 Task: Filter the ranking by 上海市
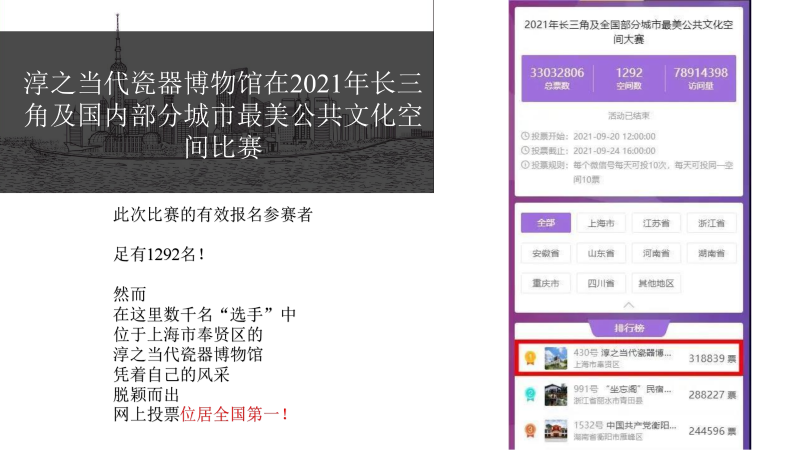click(601, 223)
